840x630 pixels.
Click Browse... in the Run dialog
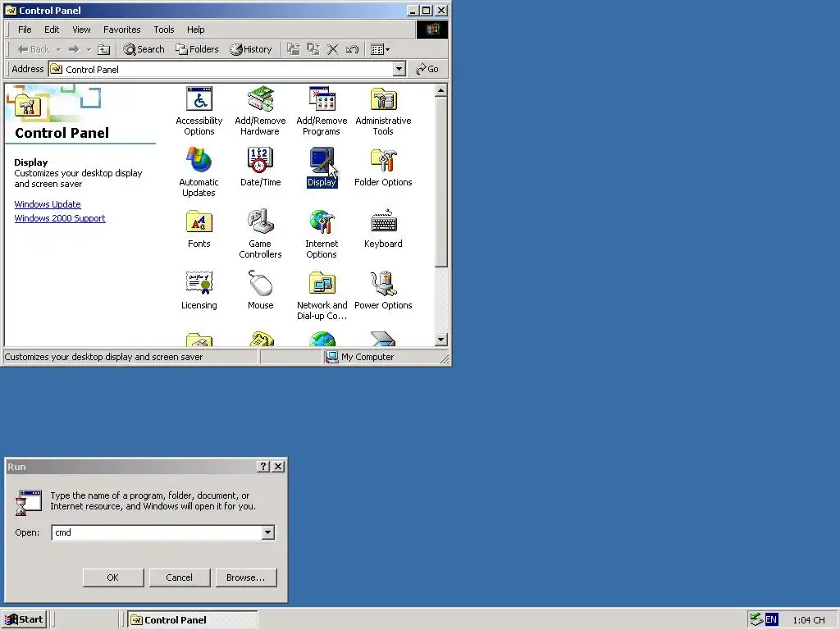tap(246, 577)
